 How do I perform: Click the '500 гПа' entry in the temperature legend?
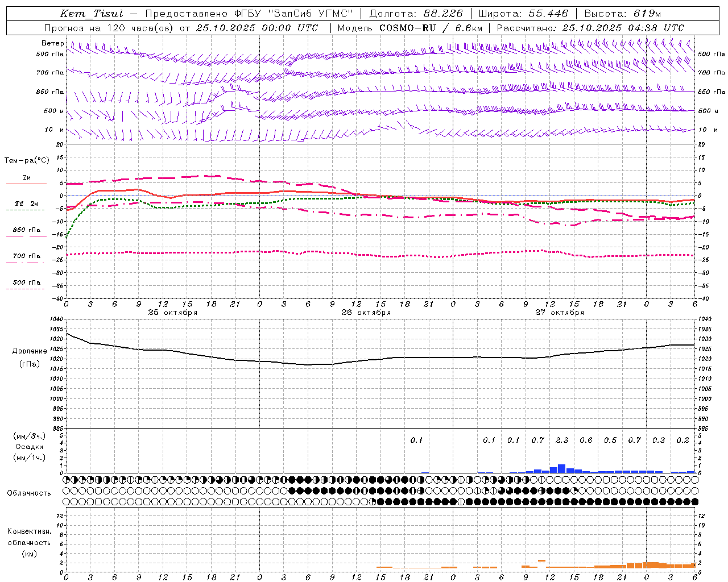pos(27,282)
